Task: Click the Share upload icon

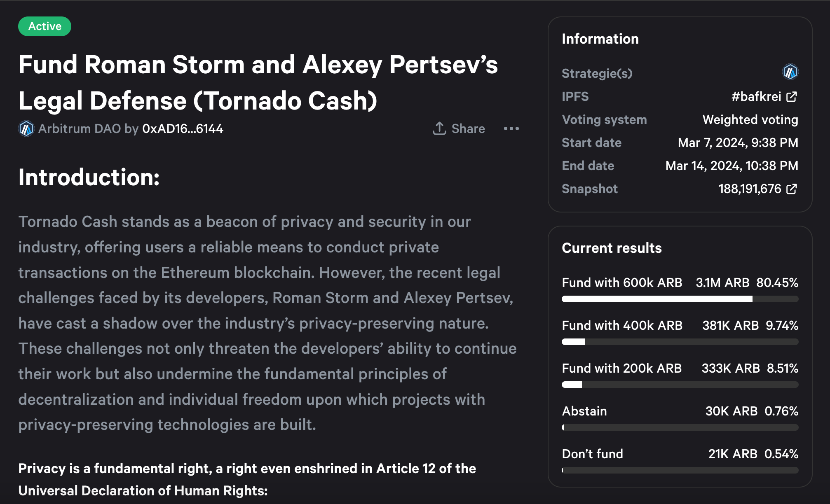Action: click(439, 128)
